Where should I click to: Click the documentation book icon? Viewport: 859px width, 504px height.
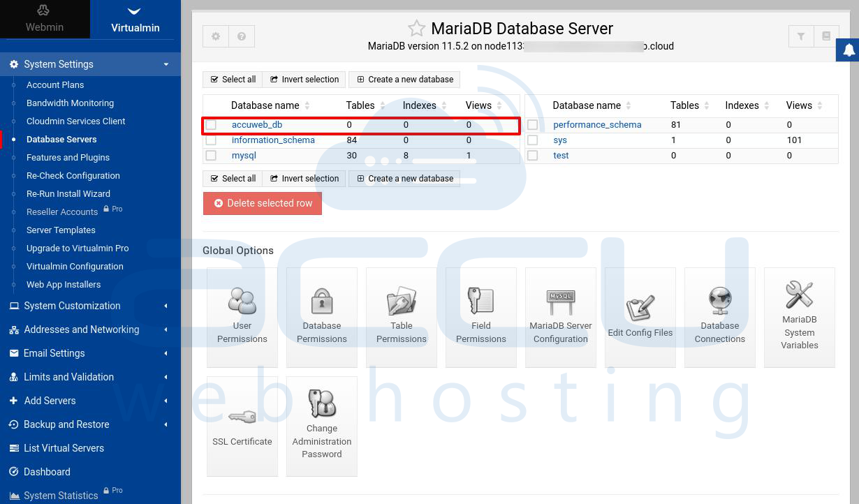[x=826, y=36]
